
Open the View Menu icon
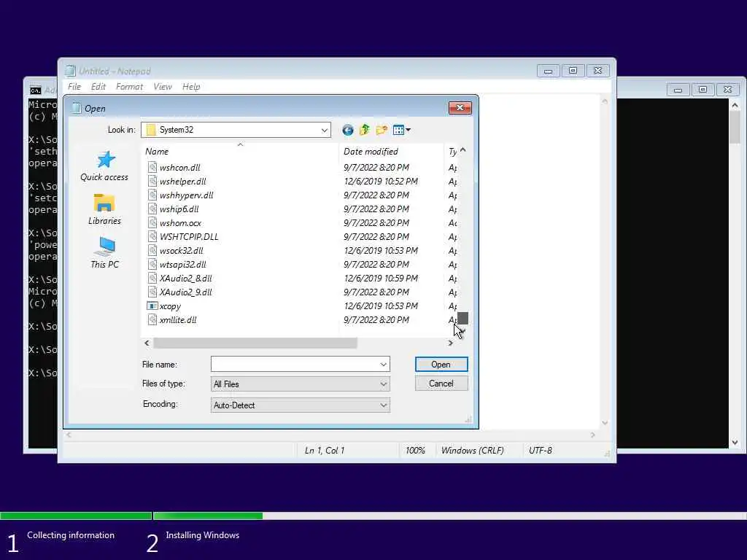point(402,130)
